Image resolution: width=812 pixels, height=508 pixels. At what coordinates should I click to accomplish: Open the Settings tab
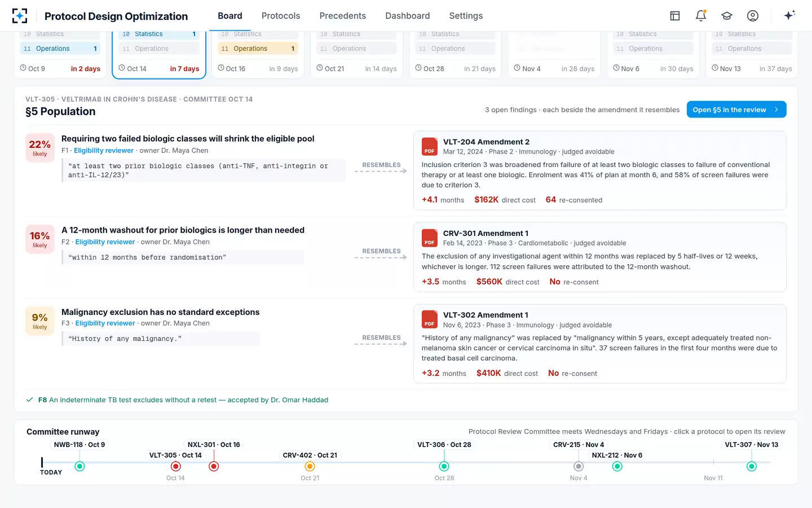click(x=466, y=16)
